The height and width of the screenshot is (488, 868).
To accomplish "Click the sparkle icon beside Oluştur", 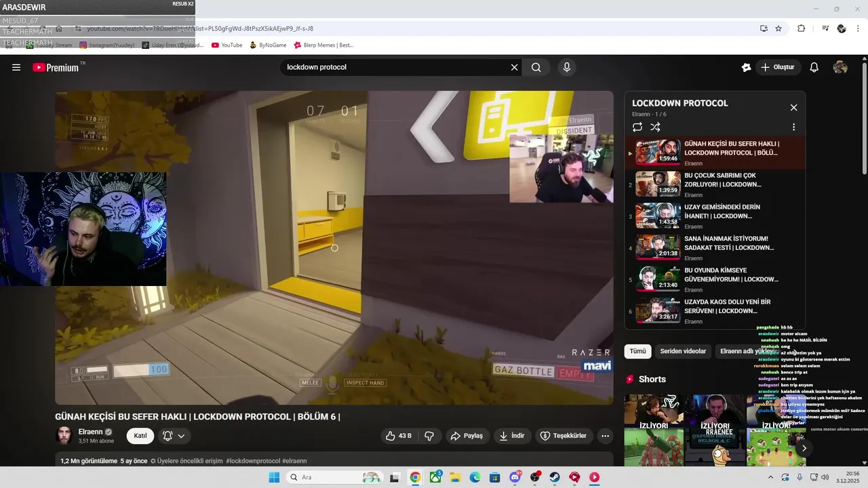I will click(x=746, y=67).
